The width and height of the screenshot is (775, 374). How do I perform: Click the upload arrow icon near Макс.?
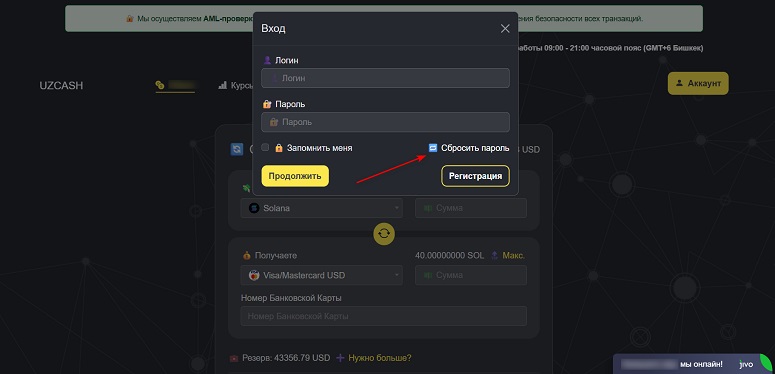[x=494, y=255]
